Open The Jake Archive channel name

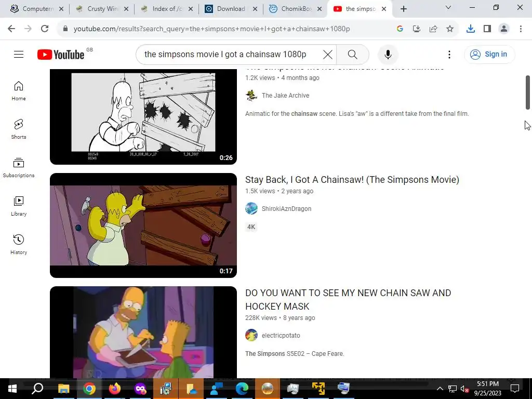click(285, 96)
